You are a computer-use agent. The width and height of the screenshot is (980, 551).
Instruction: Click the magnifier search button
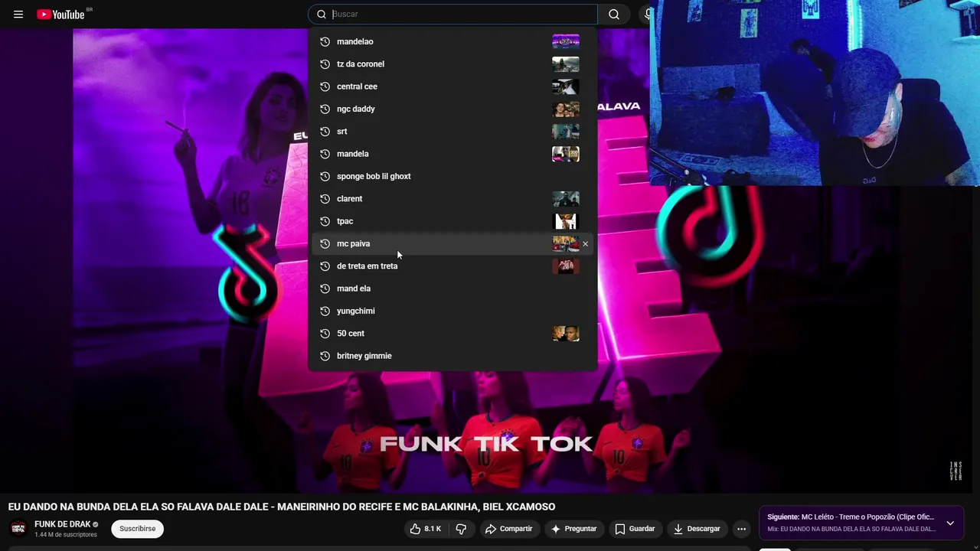tap(614, 15)
